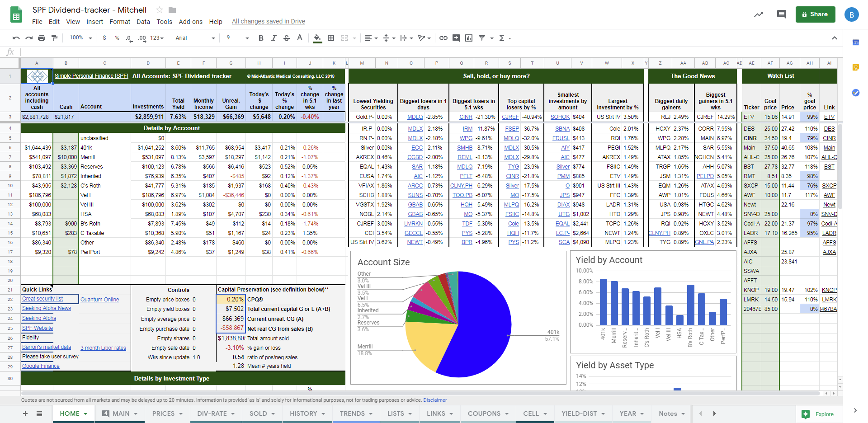Open the fill color picker
Image resolution: width=868 pixels, height=423 pixels.
tap(317, 38)
